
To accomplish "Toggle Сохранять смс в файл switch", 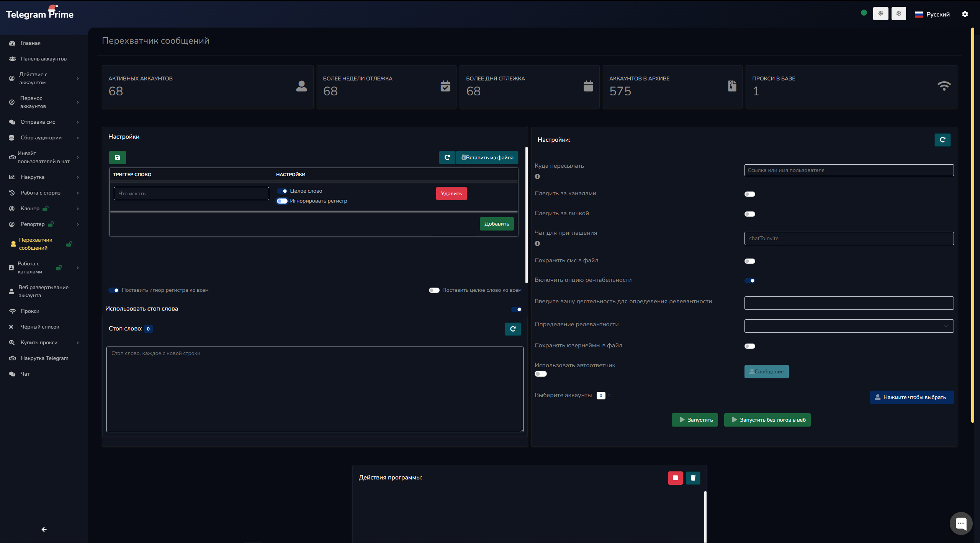I will [749, 261].
